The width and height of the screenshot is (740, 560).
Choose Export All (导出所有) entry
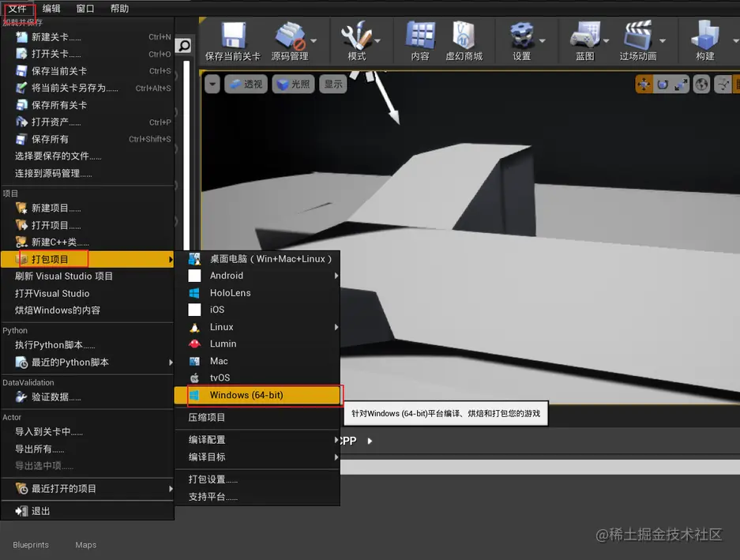(88, 449)
